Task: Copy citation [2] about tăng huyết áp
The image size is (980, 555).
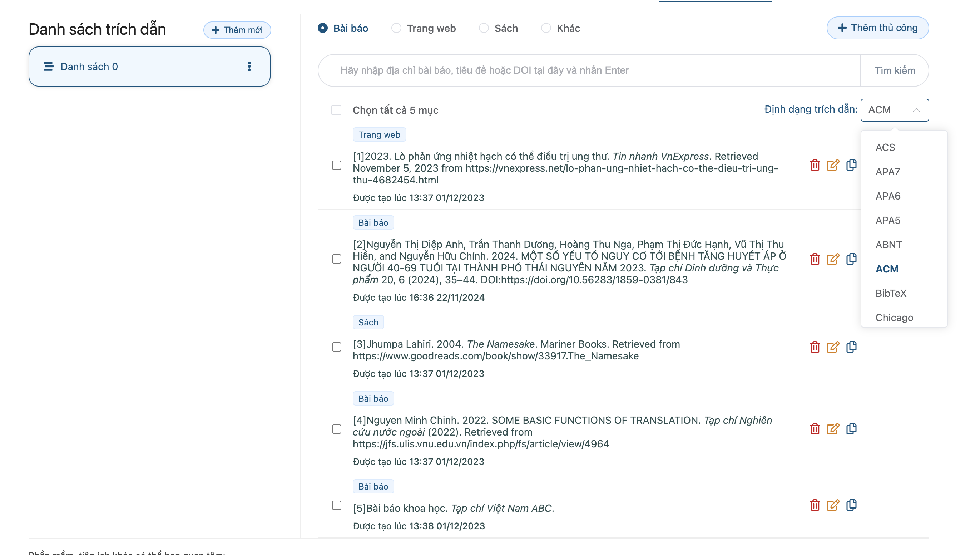Action: click(851, 259)
